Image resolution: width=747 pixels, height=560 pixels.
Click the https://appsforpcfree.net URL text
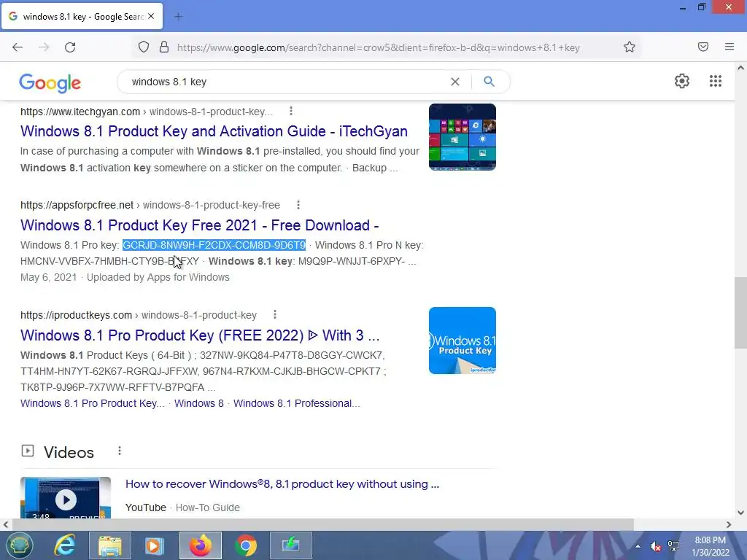tap(77, 205)
